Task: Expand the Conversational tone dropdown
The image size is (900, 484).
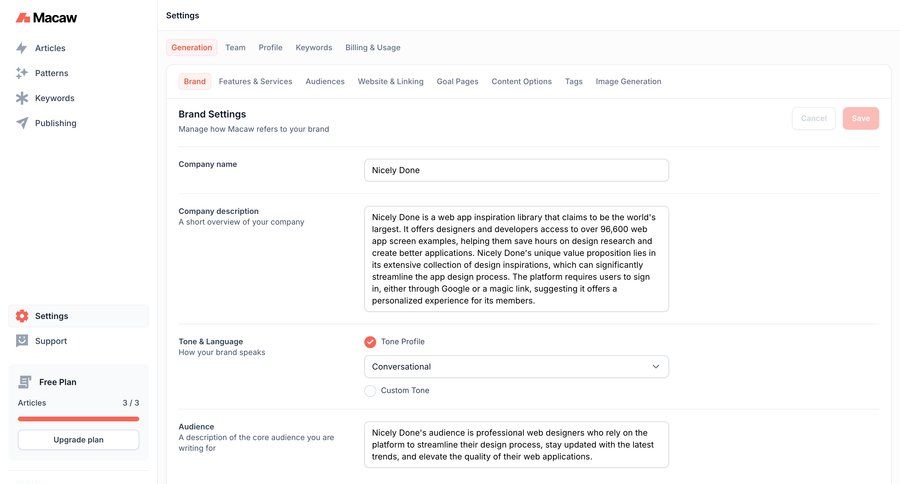Action: (x=516, y=367)
